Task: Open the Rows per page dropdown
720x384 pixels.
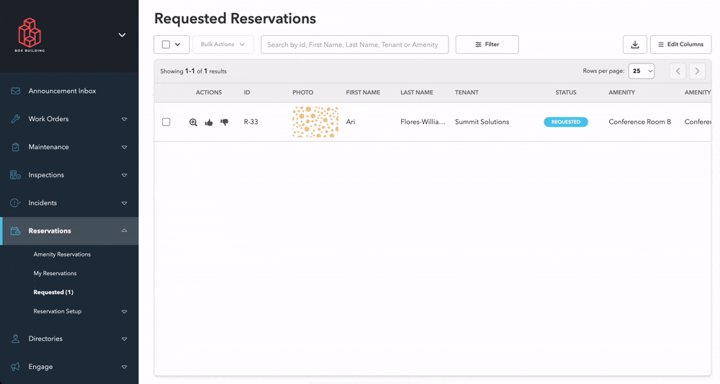Action: point(641,71)
